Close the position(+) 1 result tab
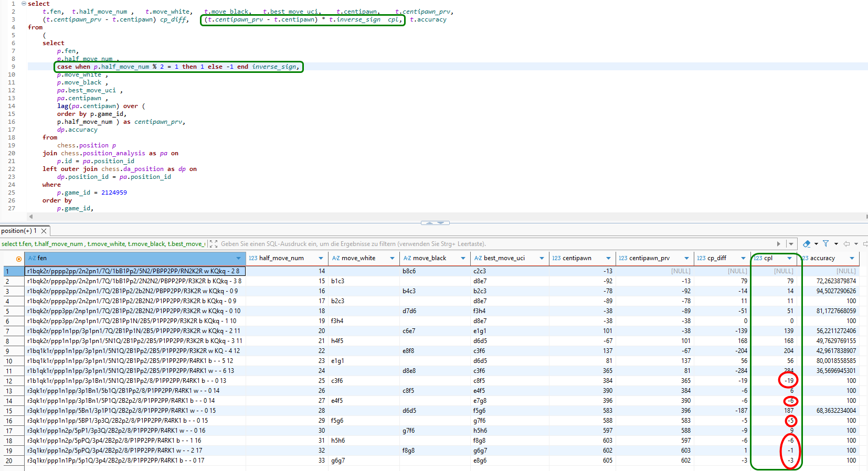 point(44,231)
